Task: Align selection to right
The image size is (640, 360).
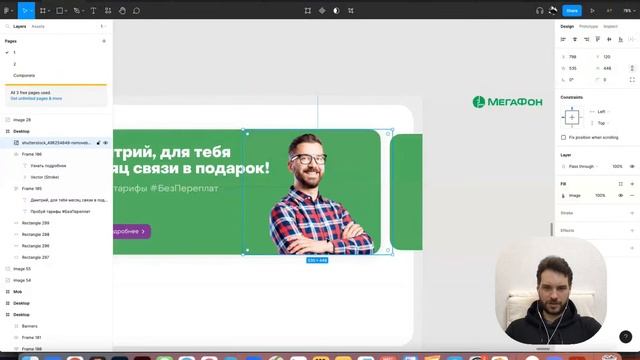Action: click(x=586, y=39)
